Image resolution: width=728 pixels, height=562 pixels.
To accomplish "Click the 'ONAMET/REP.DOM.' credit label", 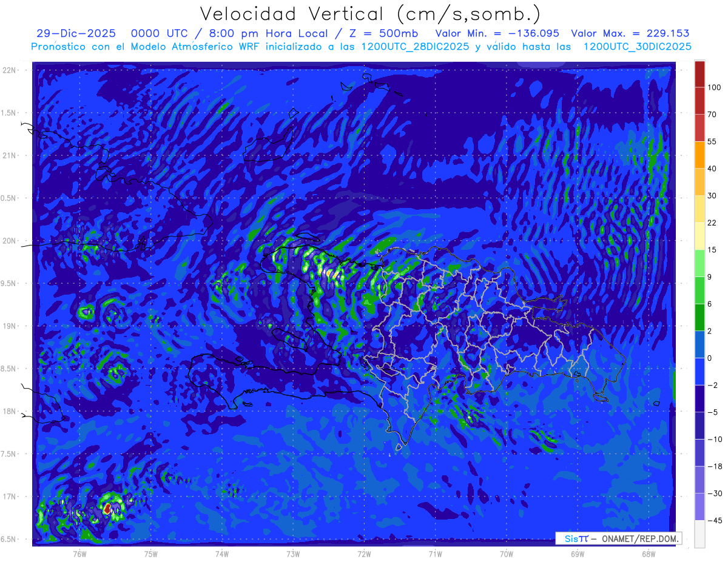I will [x=640, y=538].
